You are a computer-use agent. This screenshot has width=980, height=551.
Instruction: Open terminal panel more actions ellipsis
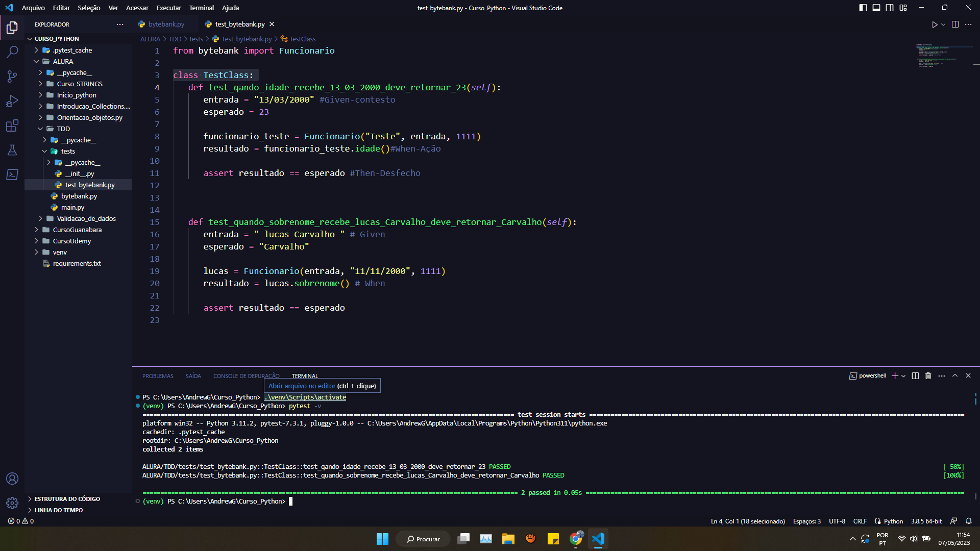tap(942, 375)
